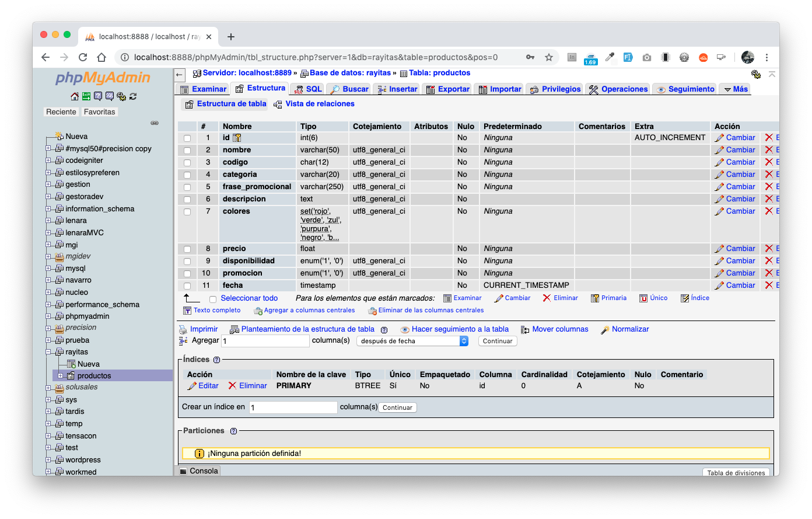The height and width of the screenshot is (519, 812).
Task: Click help icon next to Planteamiento link
Action: [384, 330]
